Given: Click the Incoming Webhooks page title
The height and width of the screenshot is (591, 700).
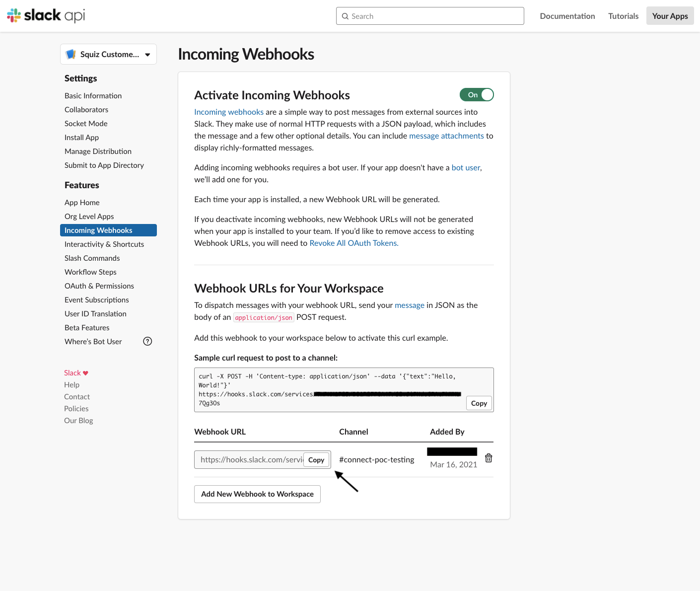Looking at the screenshot, I should 246,54.
